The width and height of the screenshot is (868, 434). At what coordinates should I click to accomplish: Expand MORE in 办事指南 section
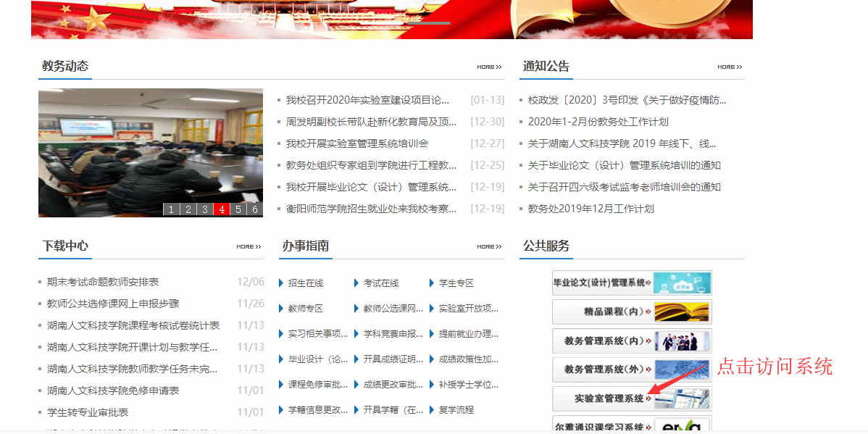click(489, 247)
